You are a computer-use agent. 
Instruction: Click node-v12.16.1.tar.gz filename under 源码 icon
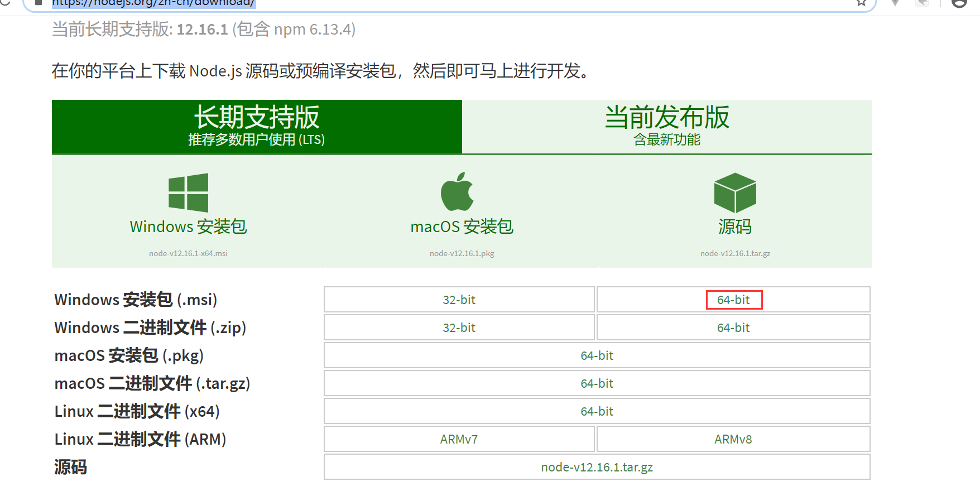[736, 253]
